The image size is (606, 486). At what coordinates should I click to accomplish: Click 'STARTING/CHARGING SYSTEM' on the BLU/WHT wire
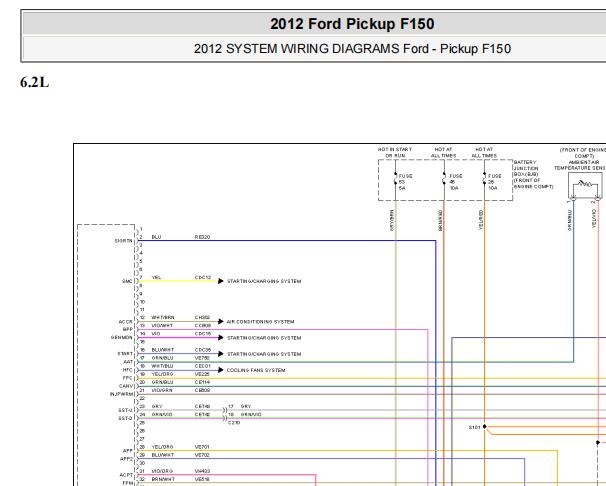point(264,354)
